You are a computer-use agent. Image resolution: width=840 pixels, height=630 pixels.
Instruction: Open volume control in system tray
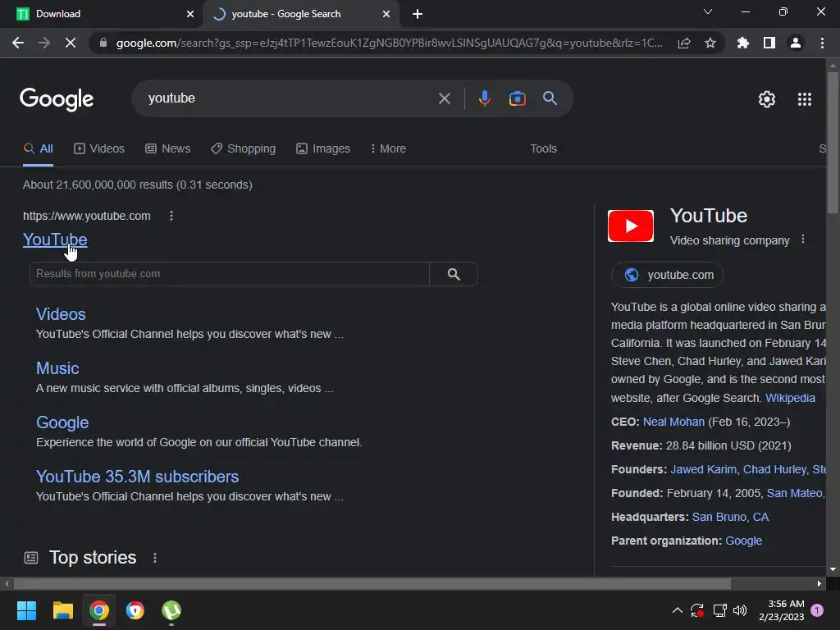pos(740,610)
